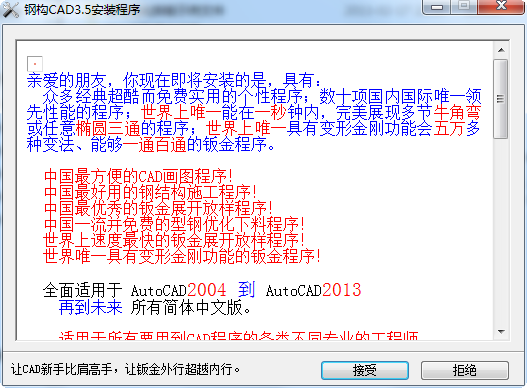The image size is (527, 388).
Task: Click the installer's wrench title bar icon
Action: [x=10, y=10]
